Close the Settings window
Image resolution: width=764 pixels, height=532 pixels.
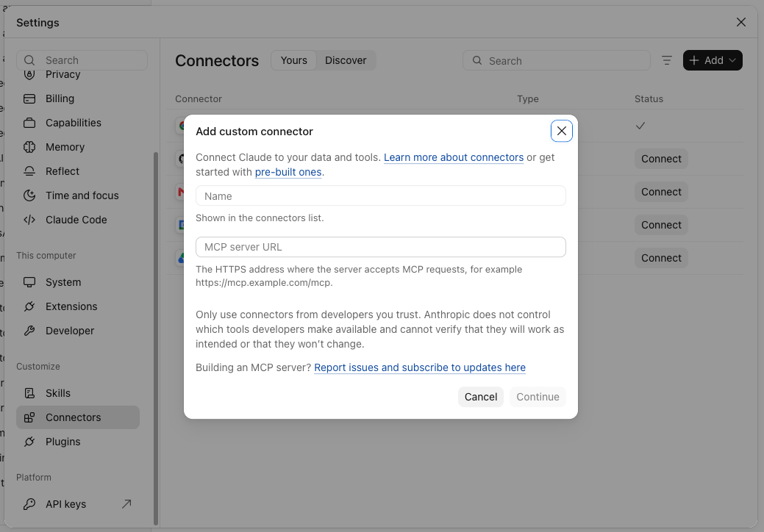coord(740,22)
